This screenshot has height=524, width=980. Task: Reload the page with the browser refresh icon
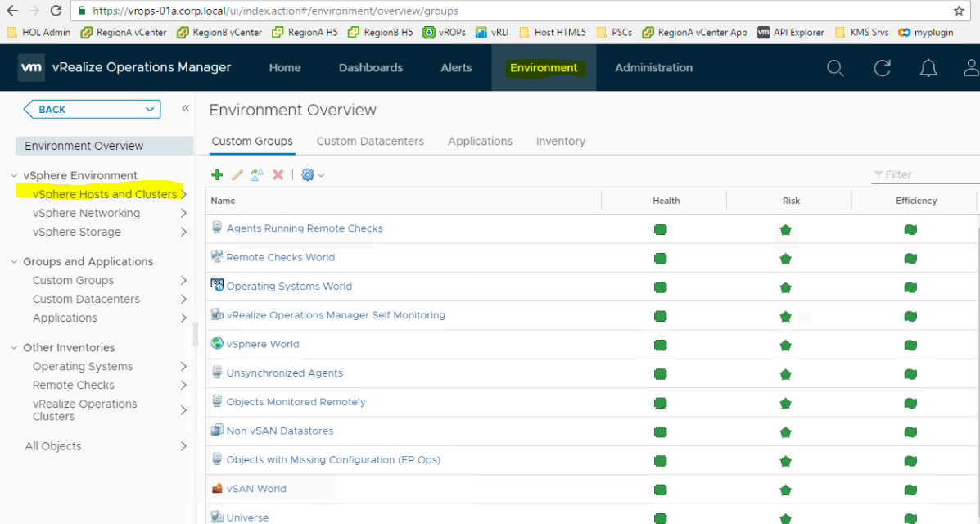[56, 11]
